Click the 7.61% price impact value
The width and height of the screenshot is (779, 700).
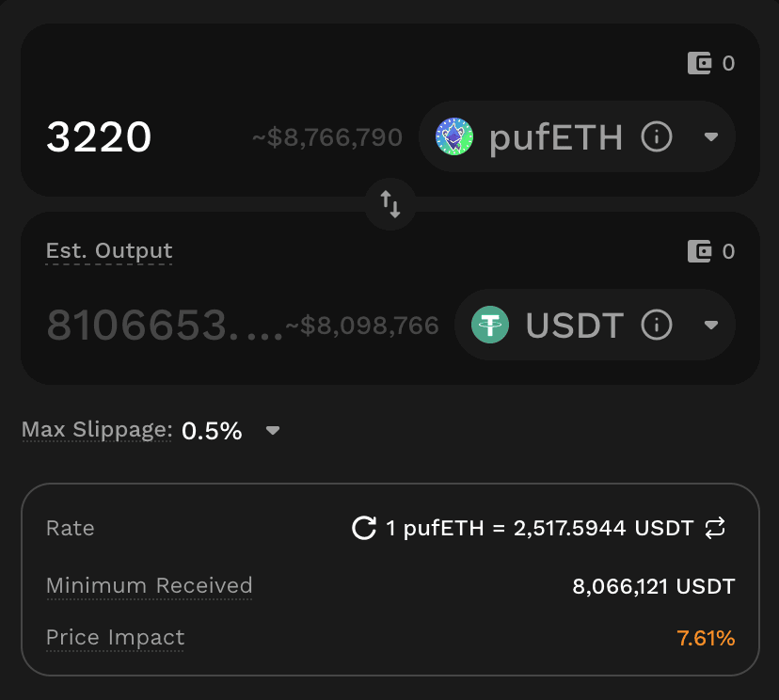tap(706, 638)
